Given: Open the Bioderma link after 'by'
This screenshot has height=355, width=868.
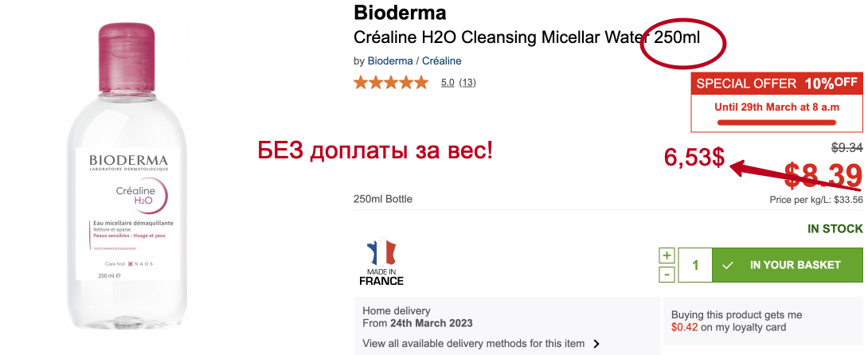Looking at the screenshot, I should pos(390,60).
